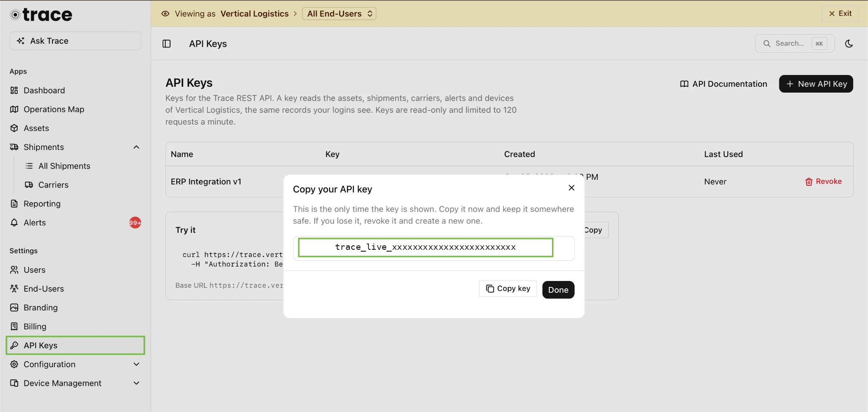Click the Created column header
The width and height of the screenshot is (868, 412).
tap(519, 154)
